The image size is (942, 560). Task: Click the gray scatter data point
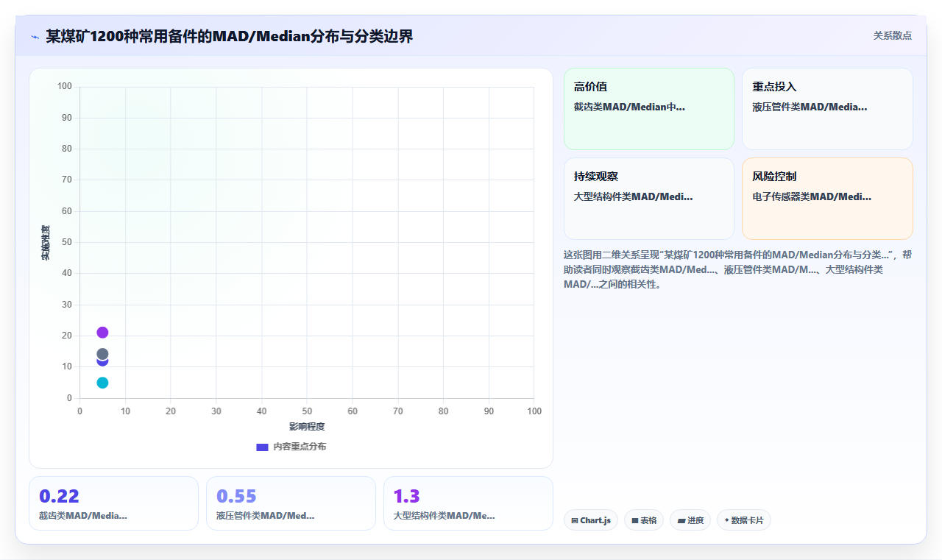[x=102, y=354]
